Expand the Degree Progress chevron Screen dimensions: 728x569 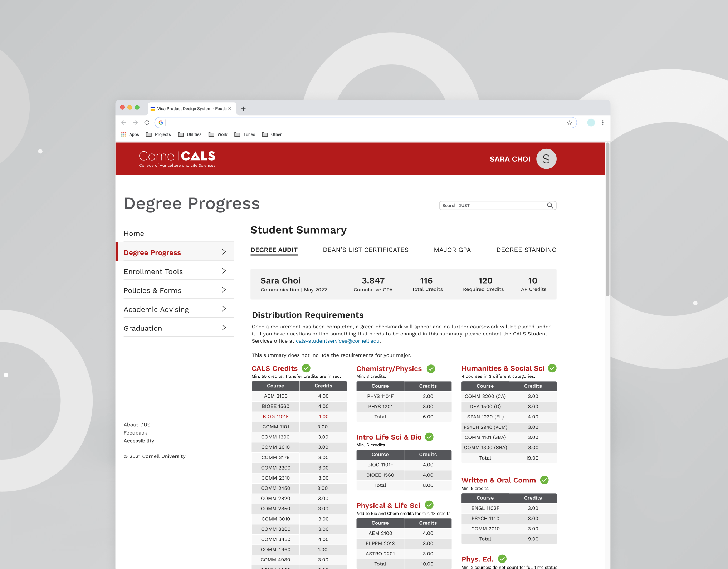[x=224, y=252]
